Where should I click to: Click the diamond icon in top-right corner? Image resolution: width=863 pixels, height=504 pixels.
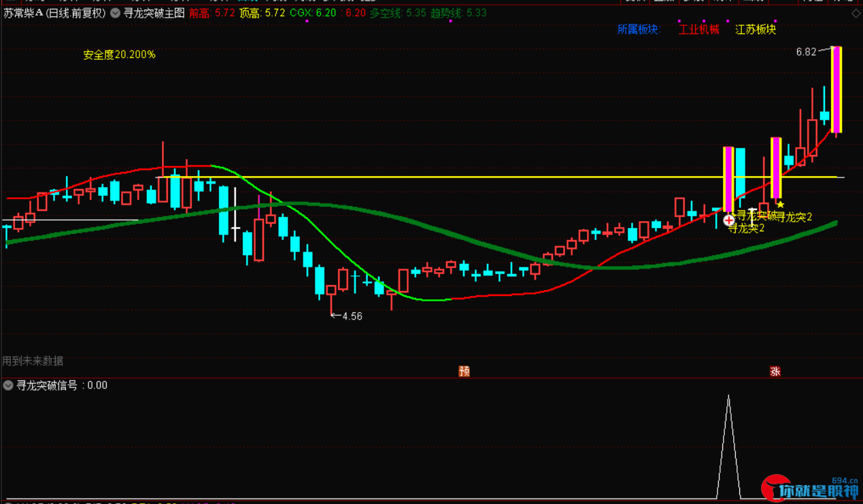click(856, 13)
